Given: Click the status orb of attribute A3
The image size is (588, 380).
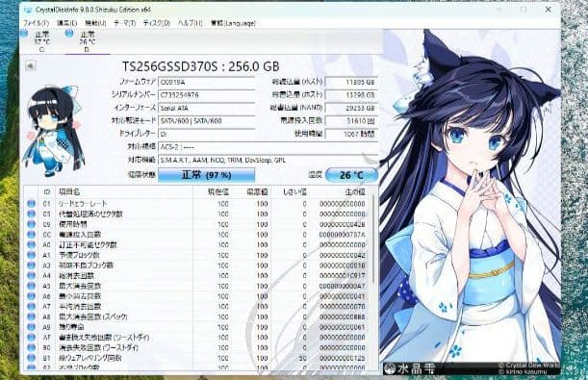Looking at the screenshot, I should click(x=32, y=266).
